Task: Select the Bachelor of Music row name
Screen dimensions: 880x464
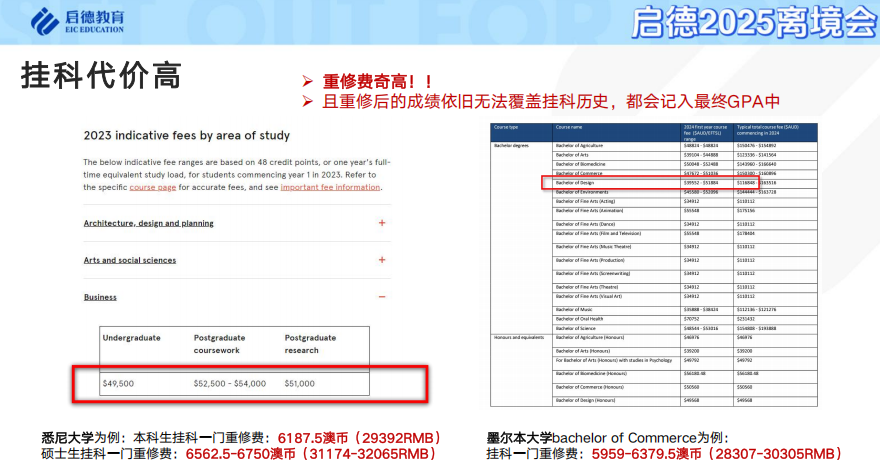Action: tap(574, 310)
